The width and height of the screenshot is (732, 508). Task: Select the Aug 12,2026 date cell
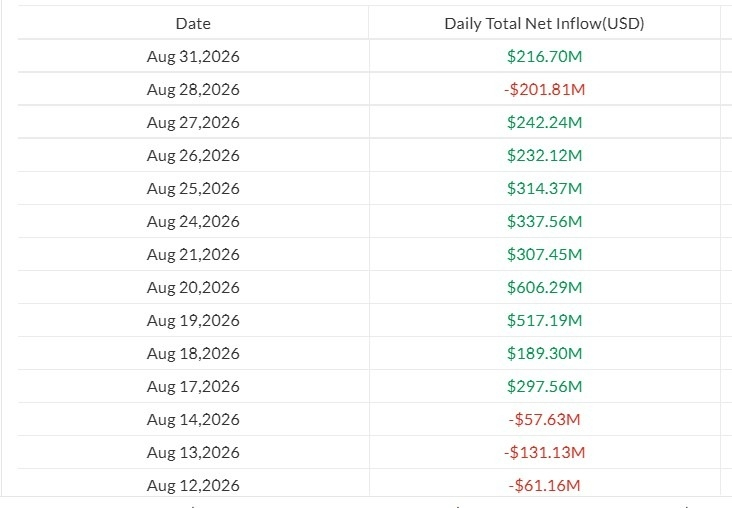(x=193, y=486)
